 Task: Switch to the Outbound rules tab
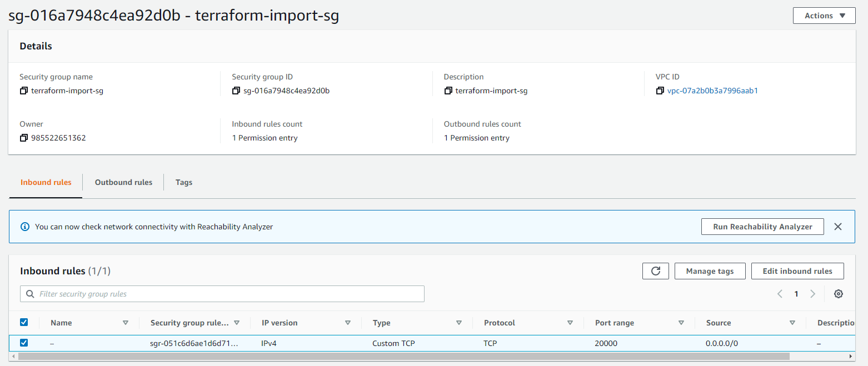123,182
